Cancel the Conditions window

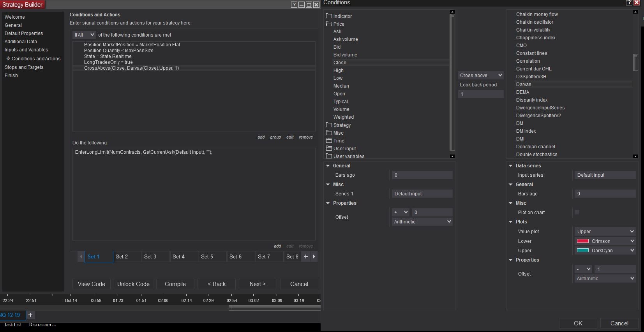point(619,323)
